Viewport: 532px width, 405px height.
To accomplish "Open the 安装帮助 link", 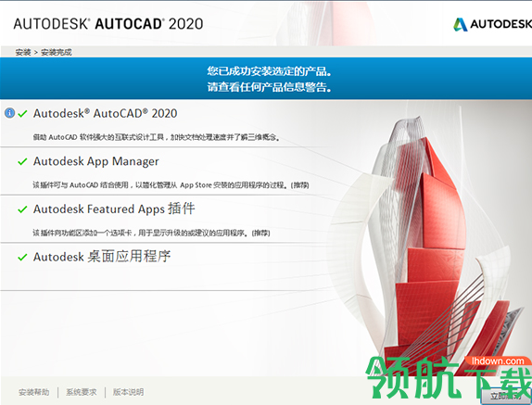I will click(33, 392).
